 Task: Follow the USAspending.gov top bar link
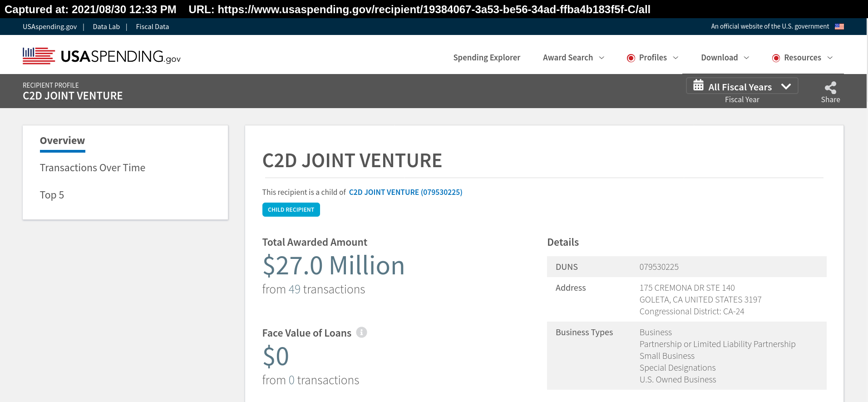click(x=50, y=27)
